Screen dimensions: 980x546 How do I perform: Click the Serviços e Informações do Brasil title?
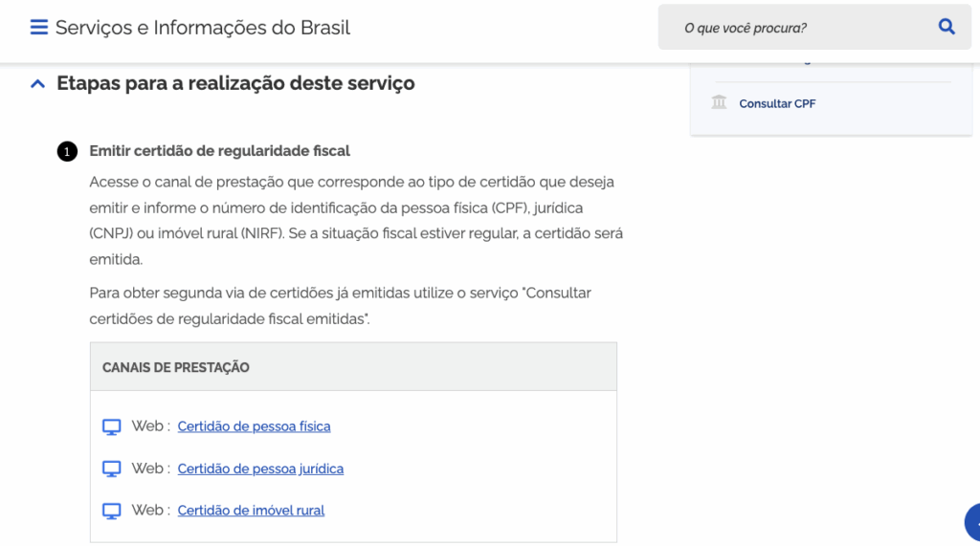(203, 28)
